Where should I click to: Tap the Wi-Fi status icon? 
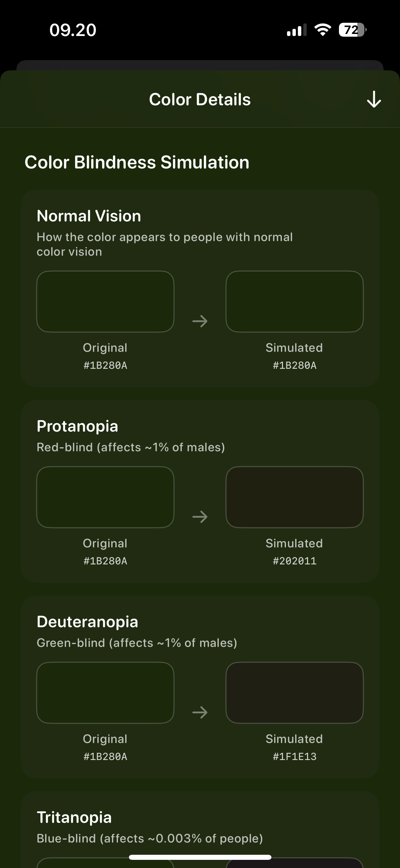click(x=323, y=30)
